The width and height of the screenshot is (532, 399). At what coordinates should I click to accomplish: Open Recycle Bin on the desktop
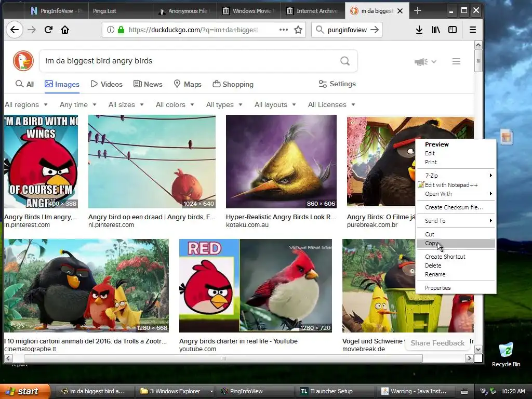(506, 354)
